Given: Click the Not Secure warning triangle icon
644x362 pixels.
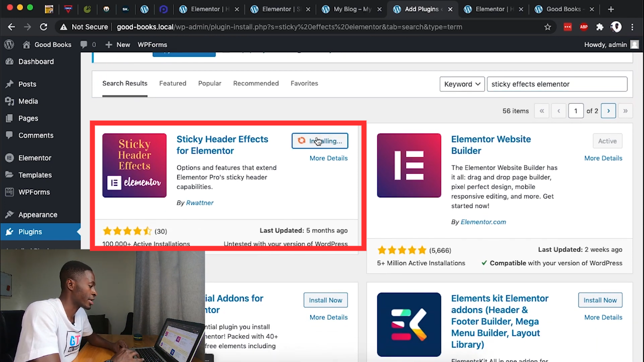Looking at the screenshot, I should tap(64, 27).
